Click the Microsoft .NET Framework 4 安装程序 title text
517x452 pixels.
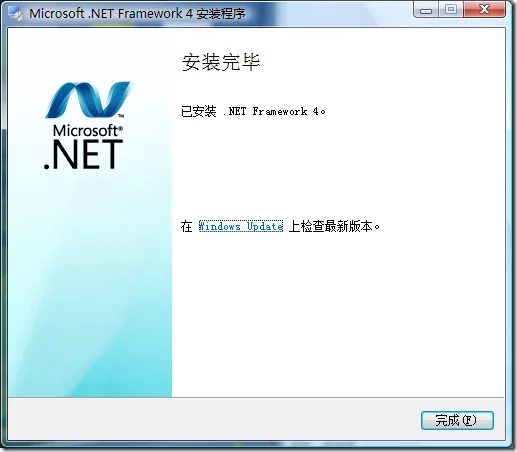[x=137, y=14]
